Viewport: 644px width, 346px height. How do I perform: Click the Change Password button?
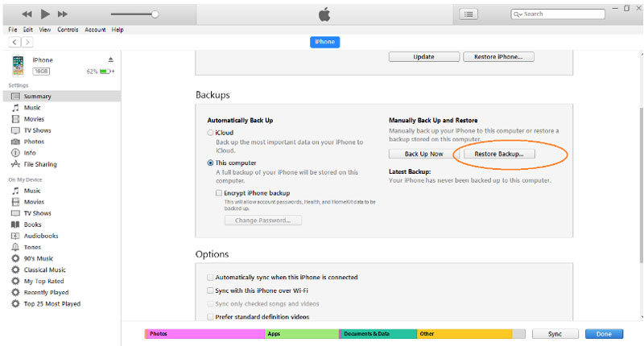[x=263, y=220]
